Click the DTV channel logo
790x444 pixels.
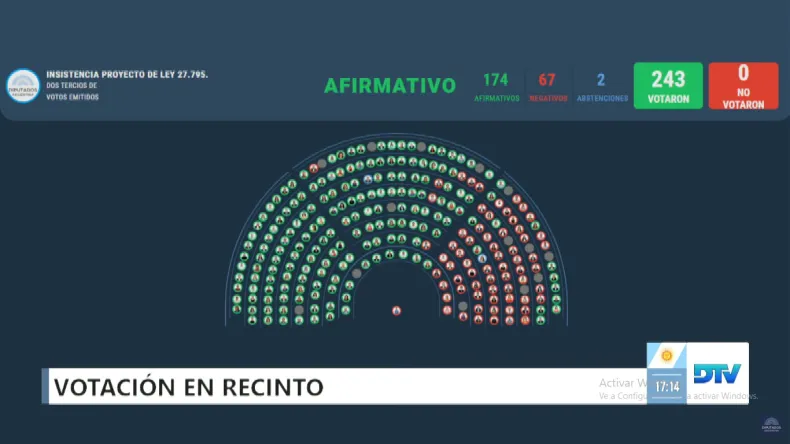(716, 373)
